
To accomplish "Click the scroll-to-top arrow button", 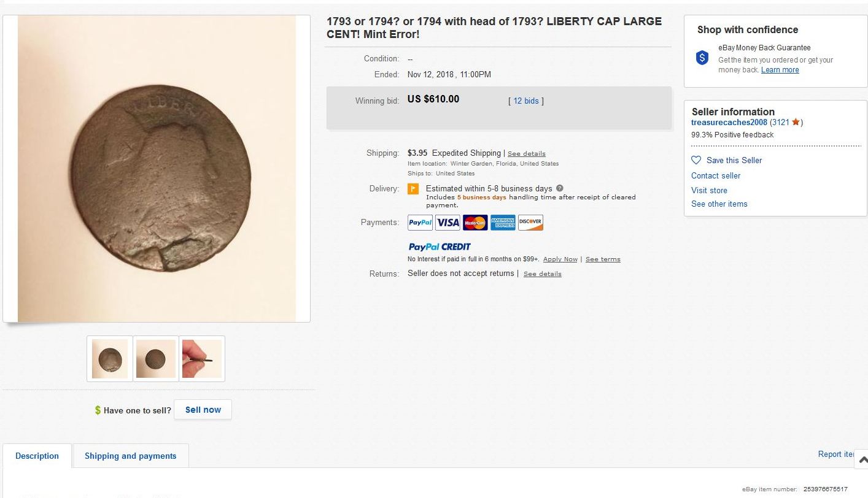I will (863, 459).
